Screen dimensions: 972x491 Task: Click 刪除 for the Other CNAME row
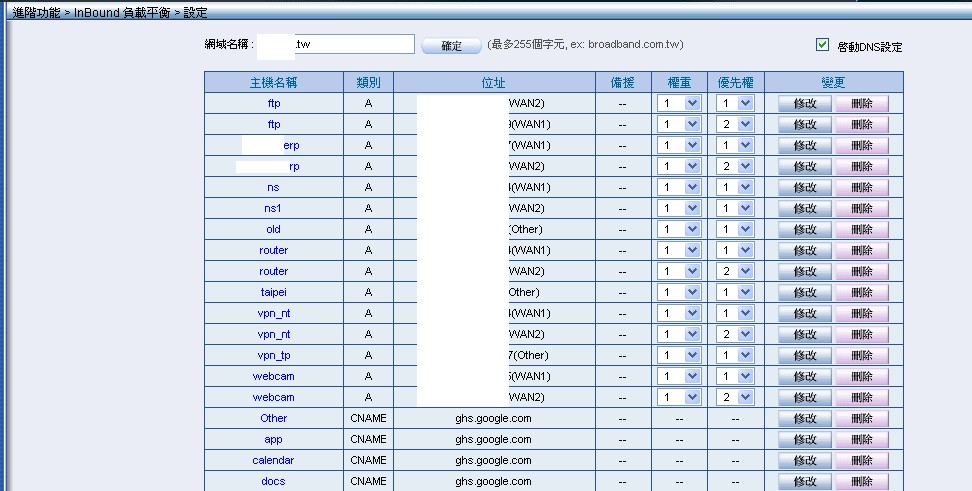click(862, 418)
